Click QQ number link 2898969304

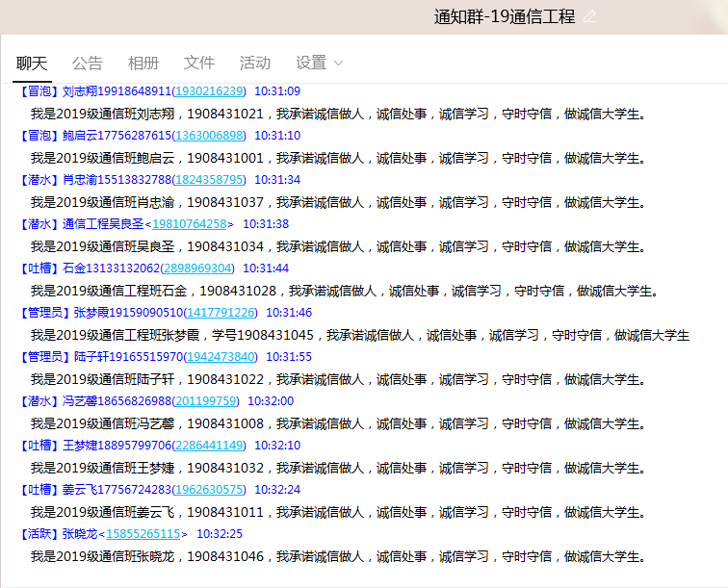point(197,268)
